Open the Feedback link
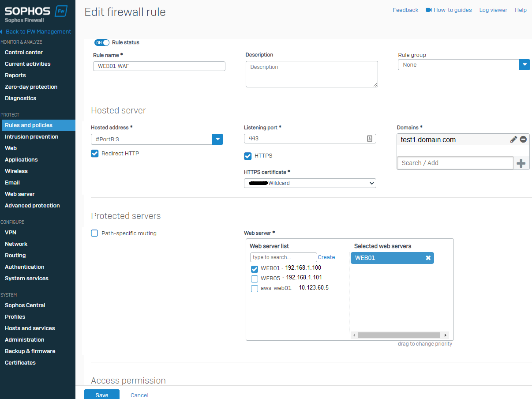 [x=405, y=10]
